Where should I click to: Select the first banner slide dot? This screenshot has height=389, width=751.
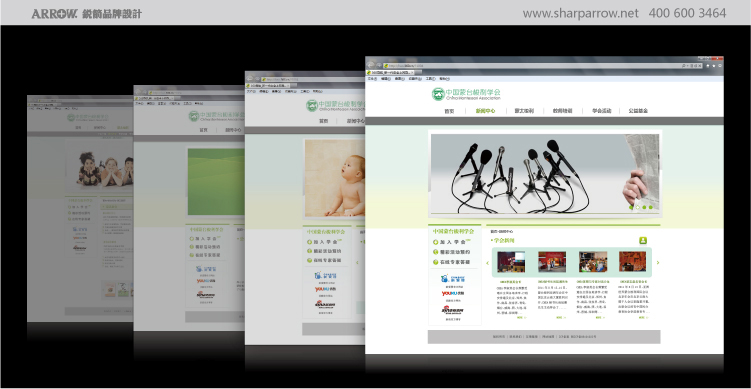click(631, 207)
